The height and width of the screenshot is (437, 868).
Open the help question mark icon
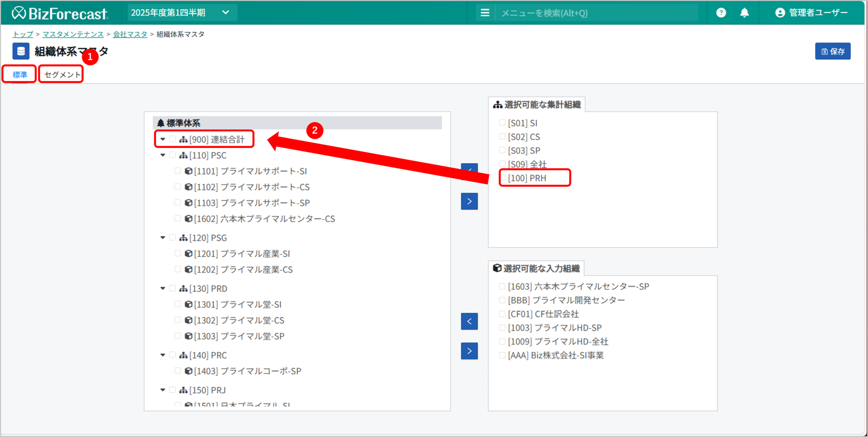click(721, 13)
